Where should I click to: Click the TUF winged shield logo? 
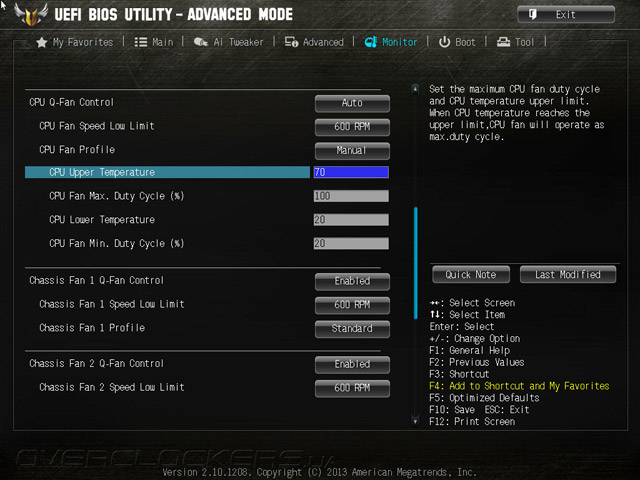(31, 14)
